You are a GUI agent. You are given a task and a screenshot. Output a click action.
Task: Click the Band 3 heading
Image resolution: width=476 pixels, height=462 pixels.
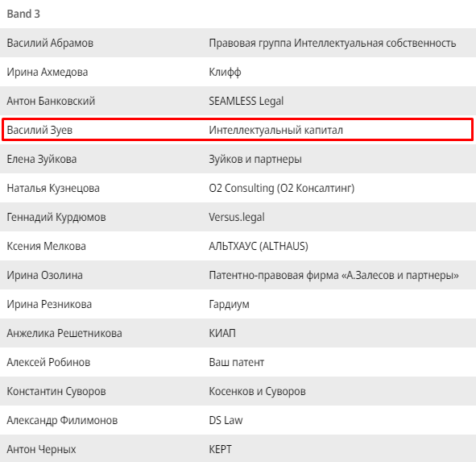(x=23, y=14)
